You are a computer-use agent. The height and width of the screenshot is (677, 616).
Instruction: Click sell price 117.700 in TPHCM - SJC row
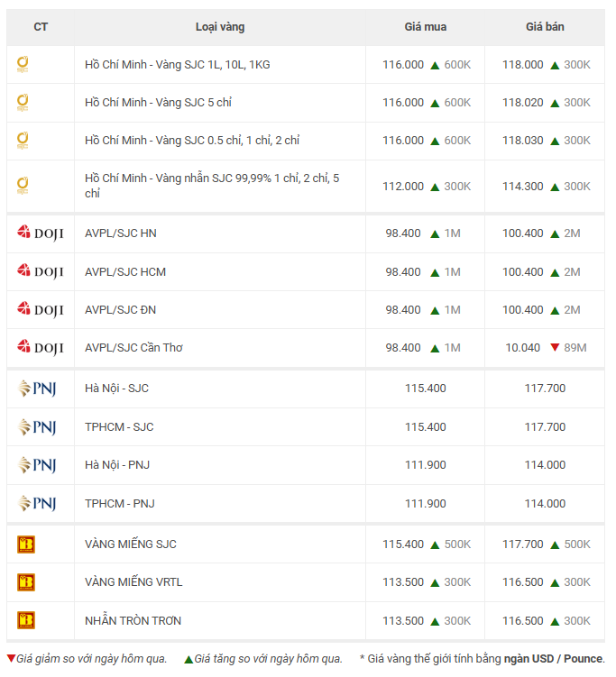tap(545, 426)
